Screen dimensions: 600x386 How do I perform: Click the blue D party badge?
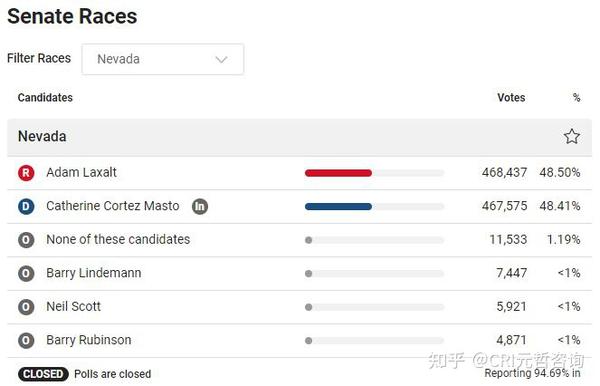[x=26, y=207]
